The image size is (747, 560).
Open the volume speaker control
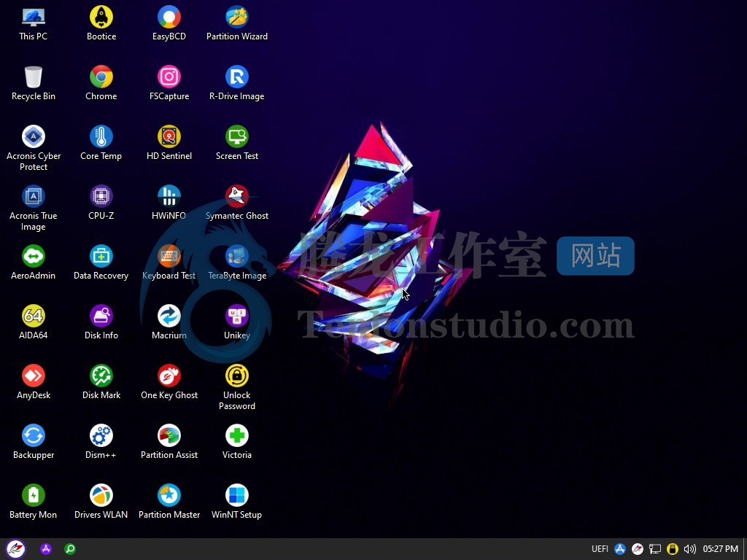(690, 549)
